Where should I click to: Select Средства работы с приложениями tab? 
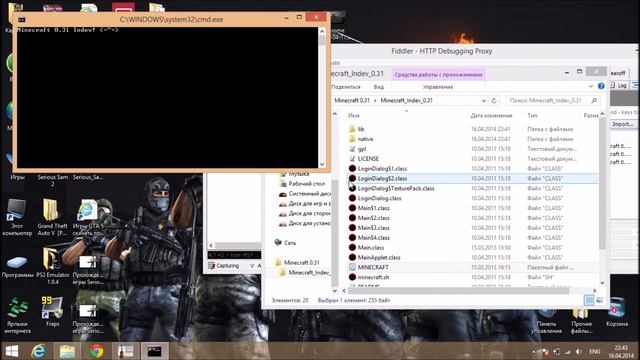[438, 75]
